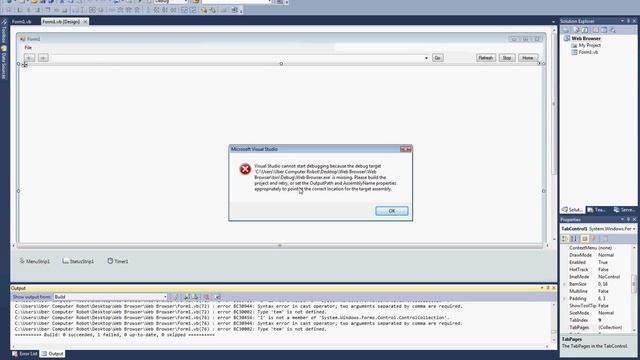This screenshot has width=640, height=360.
Task: Click View Code in the Solution Explorer toolbar
Action: click(596, 30)
